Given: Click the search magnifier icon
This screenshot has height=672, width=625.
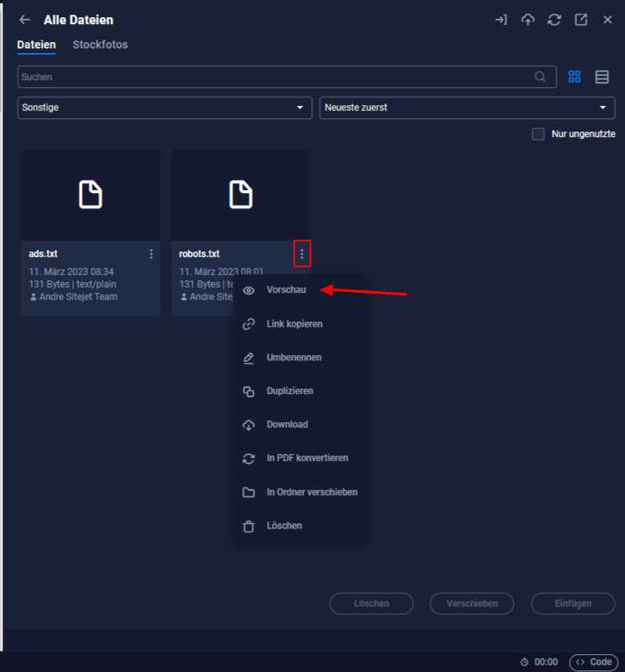Looking at the screenshot, I should point(540,76).
